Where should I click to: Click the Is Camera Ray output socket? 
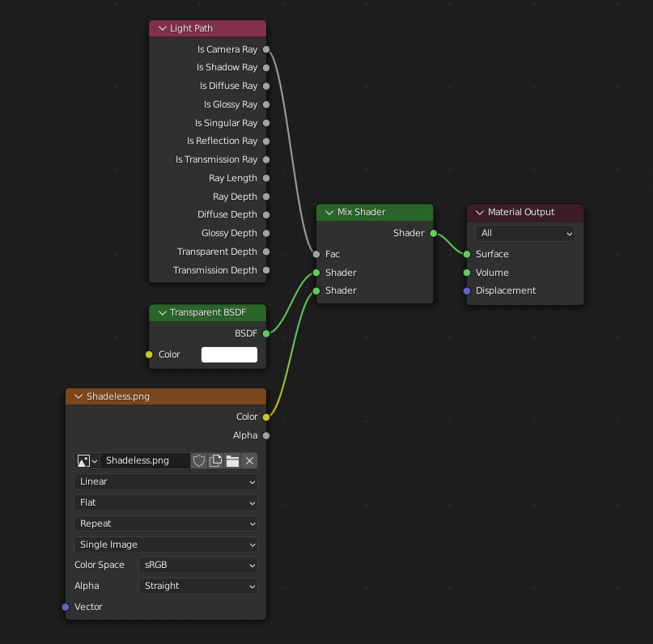(x=266, y=49)
